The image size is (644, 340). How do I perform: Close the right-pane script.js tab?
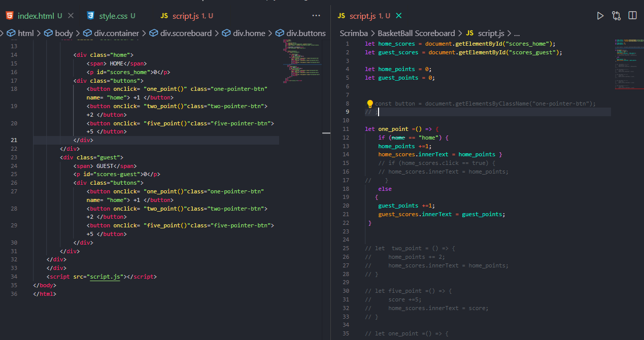coord(399,16)
